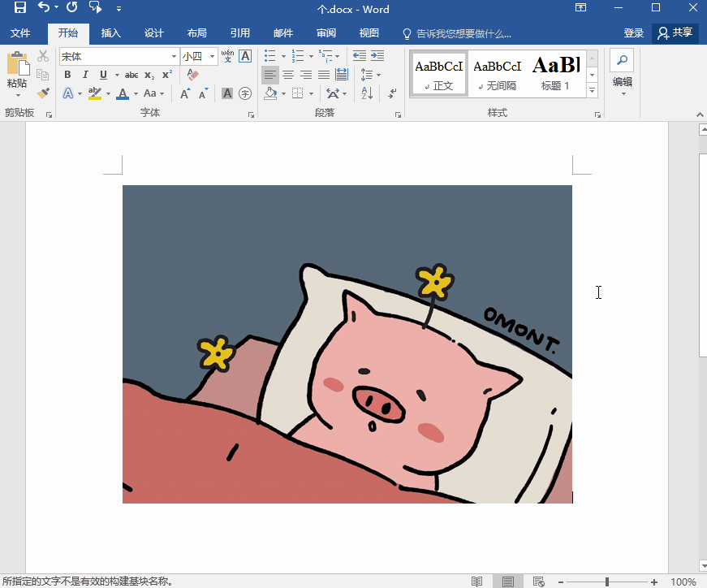Expand the line spacing dropdown arrow

point(377,75)
